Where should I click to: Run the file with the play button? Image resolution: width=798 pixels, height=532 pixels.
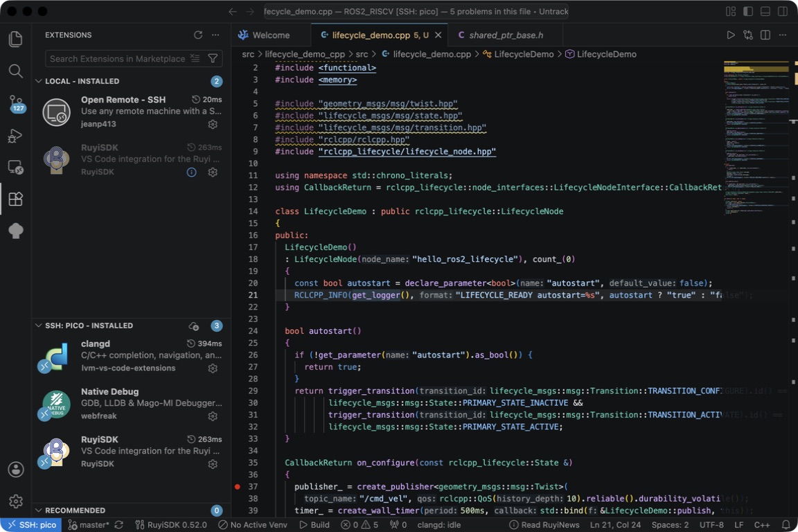click(731, 35)
